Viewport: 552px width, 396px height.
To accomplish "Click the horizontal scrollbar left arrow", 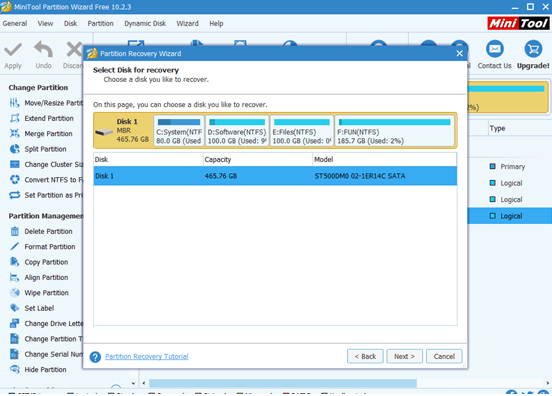I will pos(144,383).
